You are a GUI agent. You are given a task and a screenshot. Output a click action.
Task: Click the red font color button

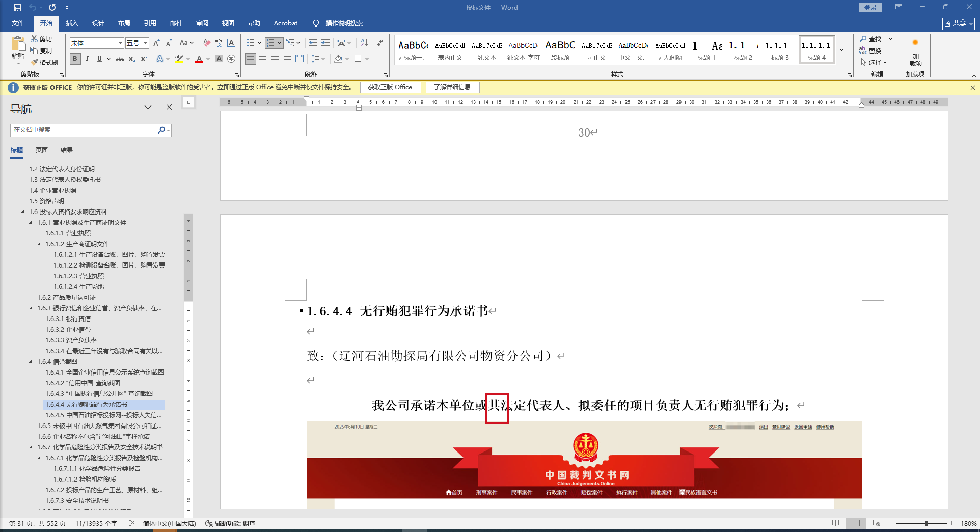pos(199,59)
